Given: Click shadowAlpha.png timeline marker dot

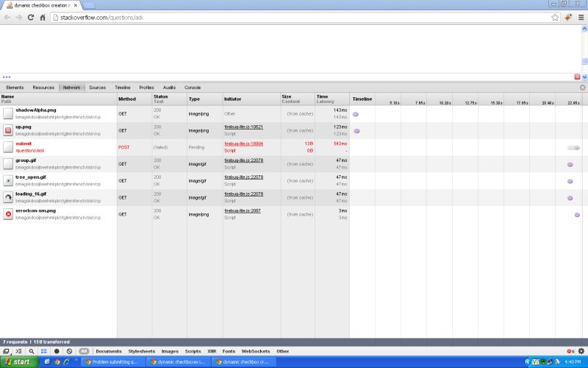Looking at the screenshot, I should click(x=356, y=114).
